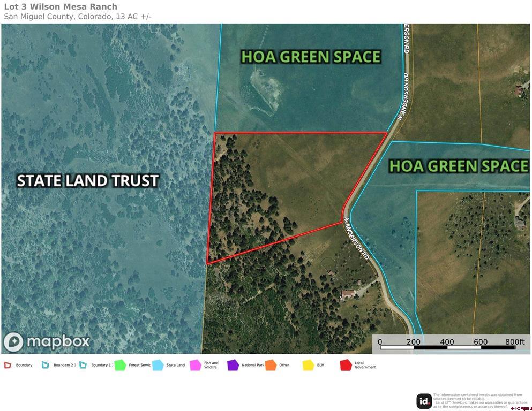Click the W Anderson Rd label below the lot corner
532x411 pixels.
(357, 239)
